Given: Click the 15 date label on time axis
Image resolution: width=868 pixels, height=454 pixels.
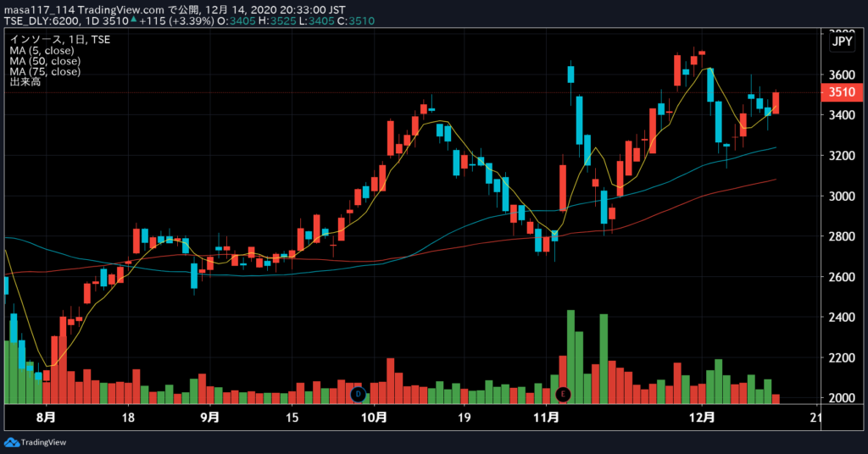Looking at the screenshot, I should tap(292, 417).
